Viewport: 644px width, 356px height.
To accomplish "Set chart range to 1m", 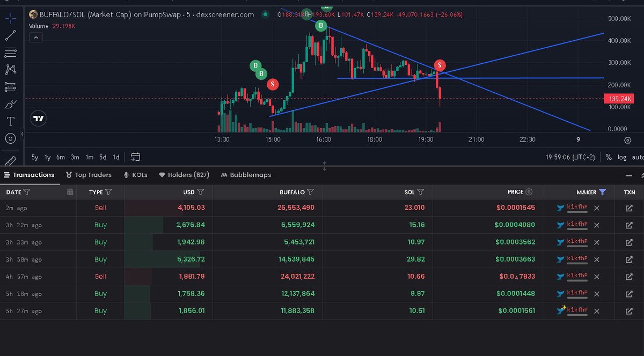I will (89, 157).
